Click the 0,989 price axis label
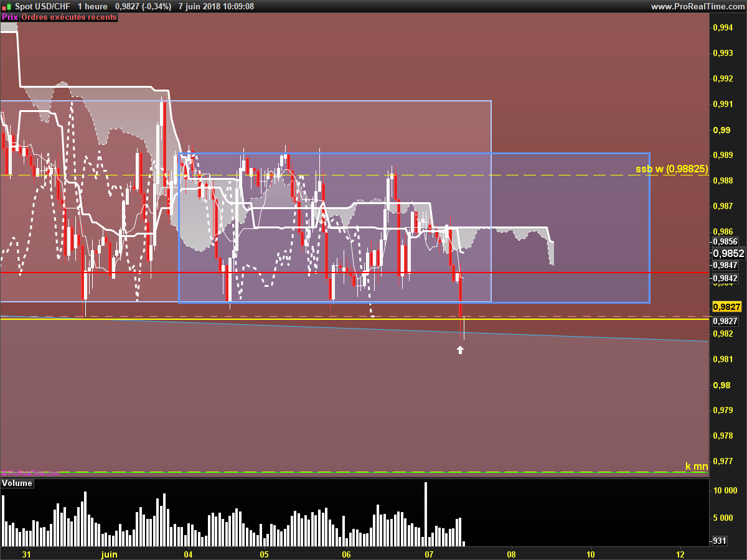 coord(722,155)
